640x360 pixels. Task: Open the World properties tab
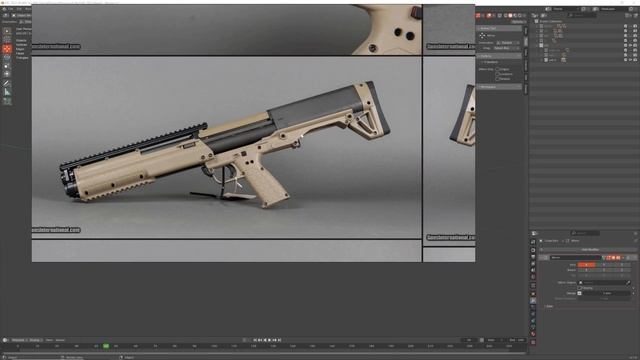533,277
